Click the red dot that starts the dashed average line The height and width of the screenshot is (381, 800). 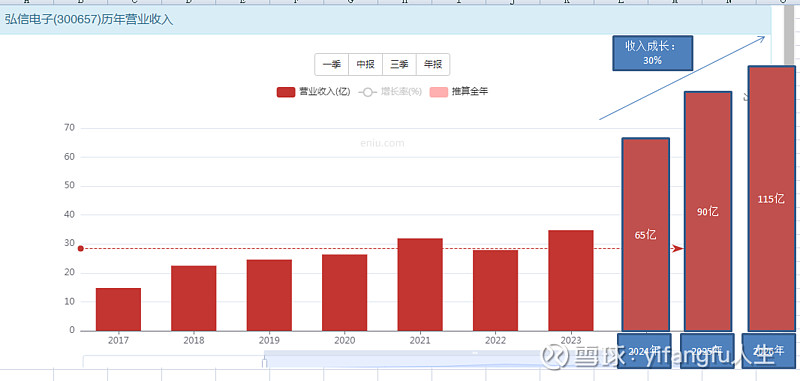81,248
